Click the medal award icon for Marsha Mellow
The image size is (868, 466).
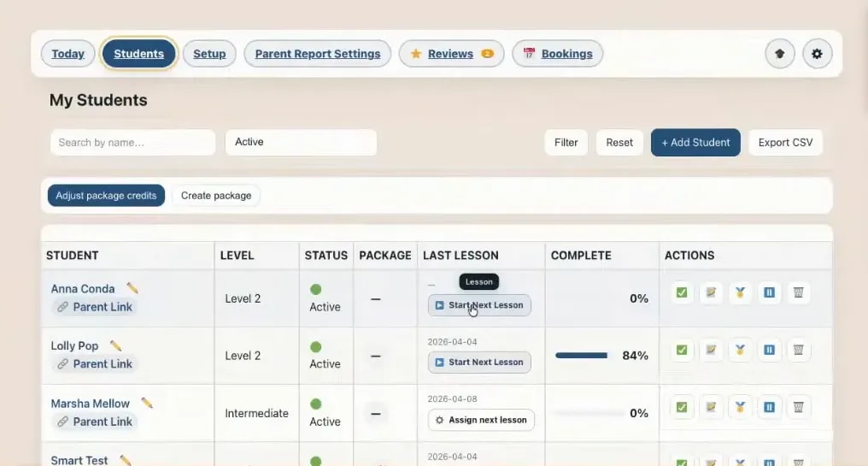pyautogui.click(x=740, y=407)
